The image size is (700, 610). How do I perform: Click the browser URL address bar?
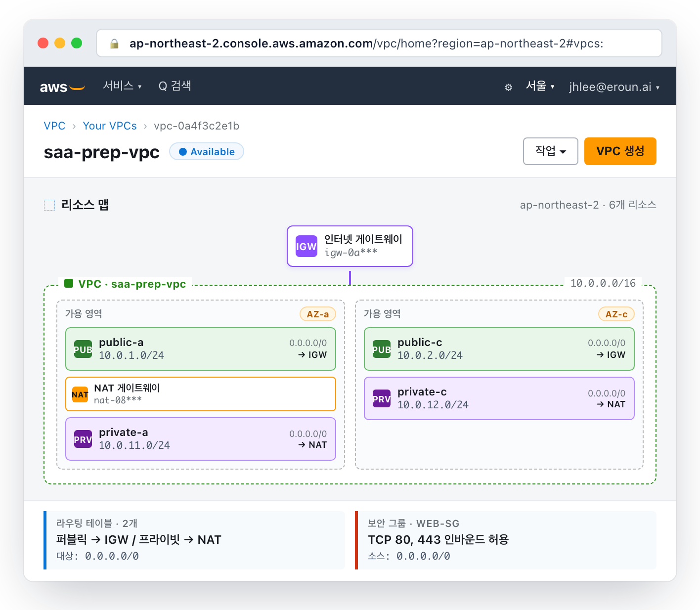(379, 44)
